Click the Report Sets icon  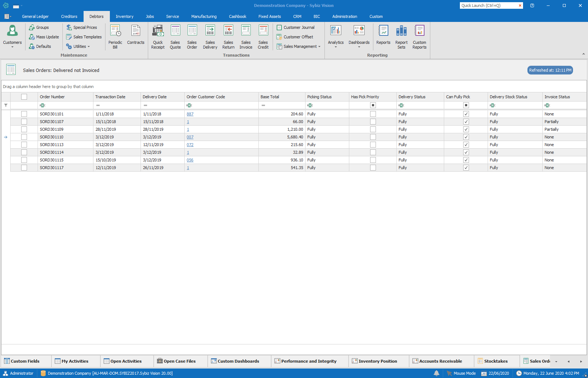coord(401,37)
